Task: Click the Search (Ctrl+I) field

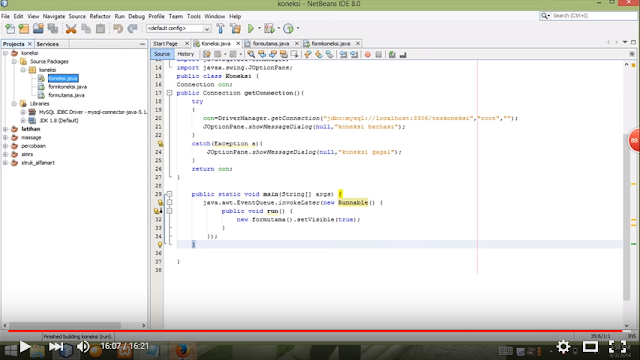Action: tap(589, 16)
